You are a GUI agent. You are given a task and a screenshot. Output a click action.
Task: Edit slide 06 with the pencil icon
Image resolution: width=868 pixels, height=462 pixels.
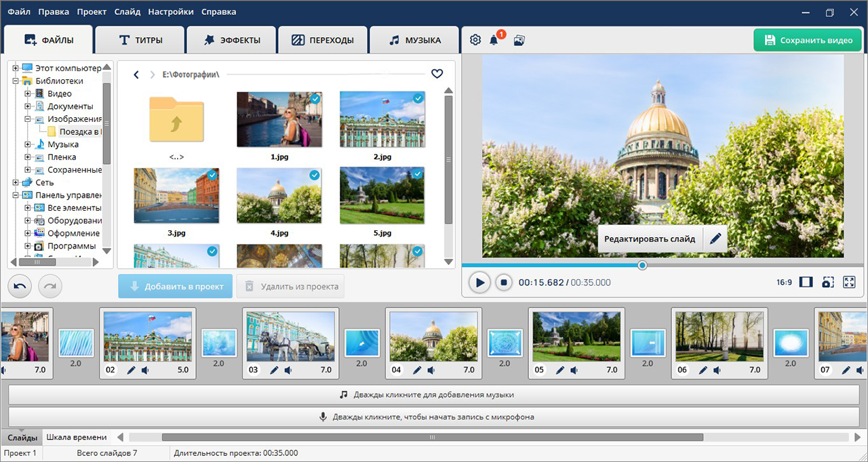703,371
